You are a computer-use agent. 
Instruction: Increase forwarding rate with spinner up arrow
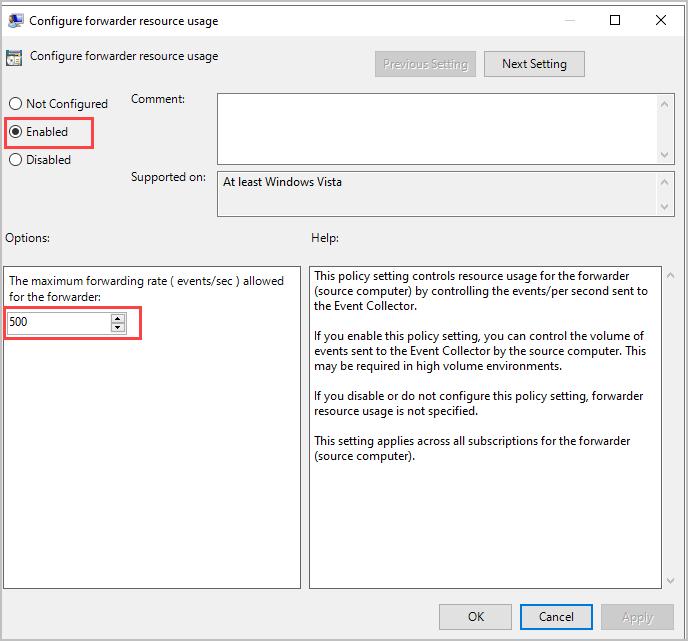[118, 318]
